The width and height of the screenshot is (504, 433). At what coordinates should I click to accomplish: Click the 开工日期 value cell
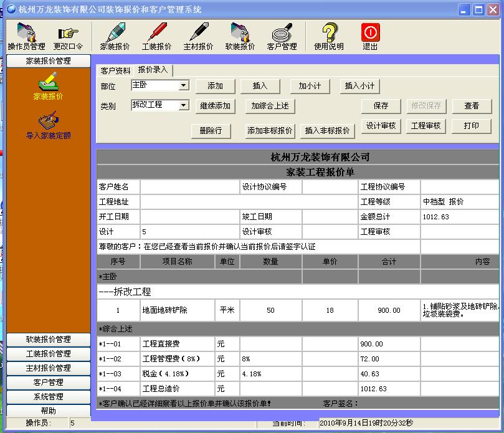190,217
